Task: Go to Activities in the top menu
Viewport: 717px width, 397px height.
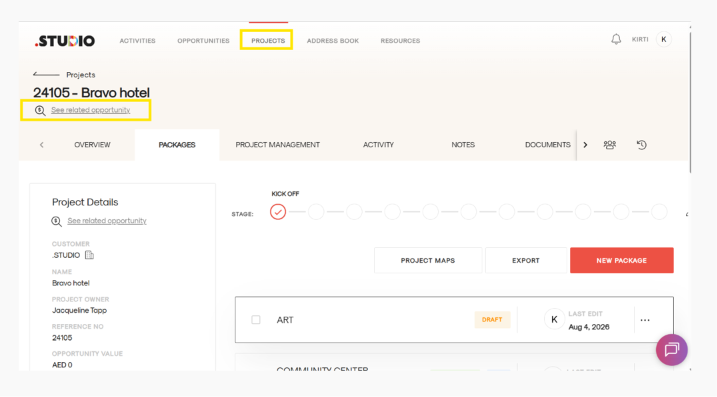Action: [x=138, y=41]
